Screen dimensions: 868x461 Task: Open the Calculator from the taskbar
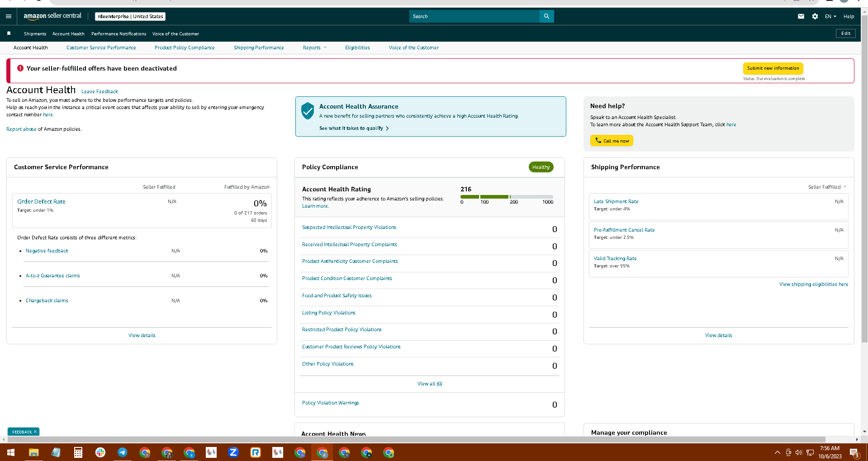click(78, 452)
